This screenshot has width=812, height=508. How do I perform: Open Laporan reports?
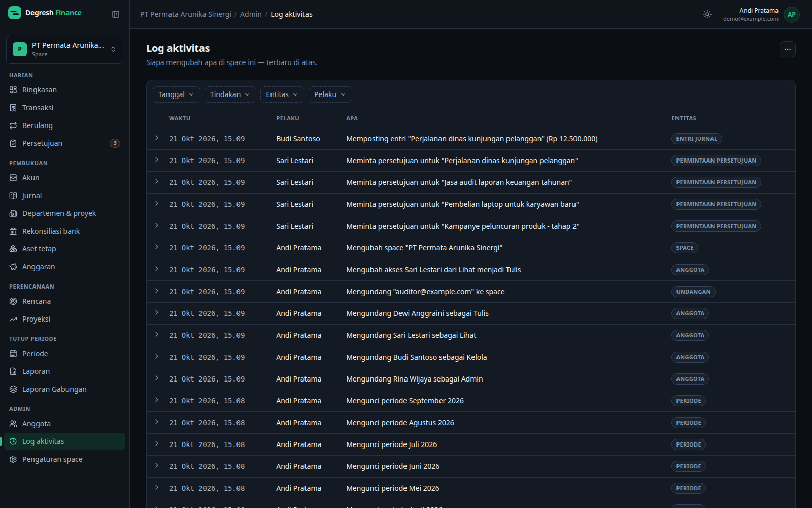64,371
